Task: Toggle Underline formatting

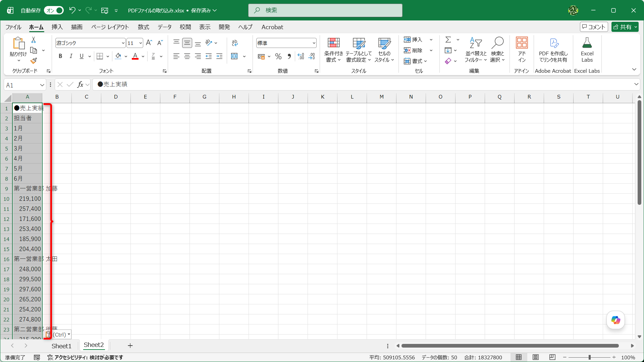Action: [82, 56]
